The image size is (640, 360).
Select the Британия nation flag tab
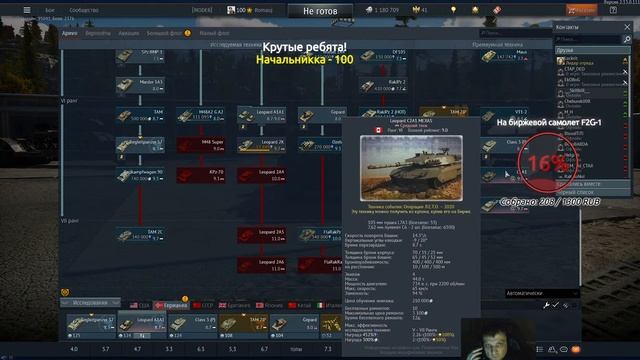[234, 305]
